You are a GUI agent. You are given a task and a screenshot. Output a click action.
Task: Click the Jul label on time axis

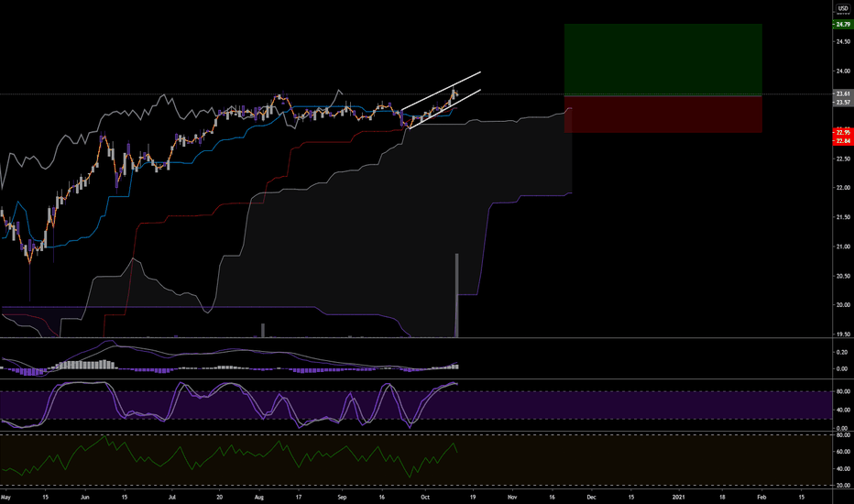172,498
